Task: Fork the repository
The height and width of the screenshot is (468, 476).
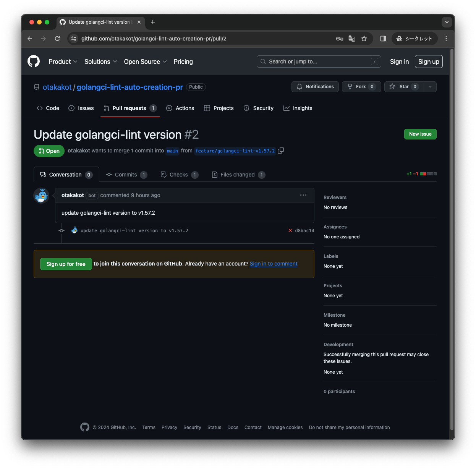Action: point(361,87)
